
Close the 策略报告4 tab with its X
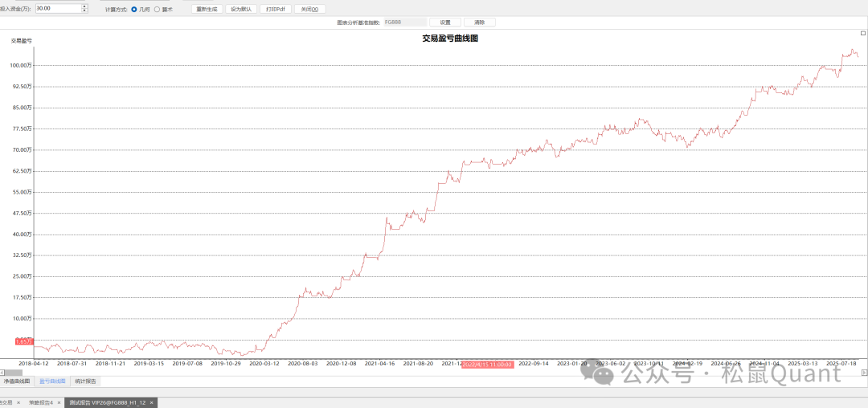coord(59,402)
